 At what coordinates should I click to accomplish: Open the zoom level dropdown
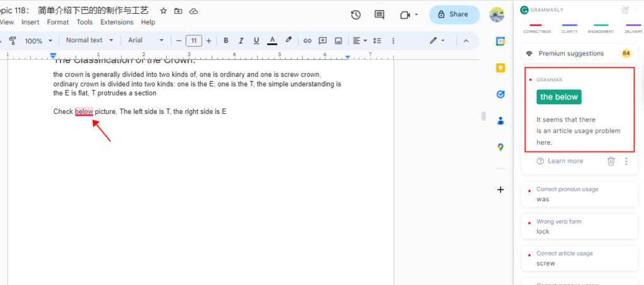click(39, 41)
